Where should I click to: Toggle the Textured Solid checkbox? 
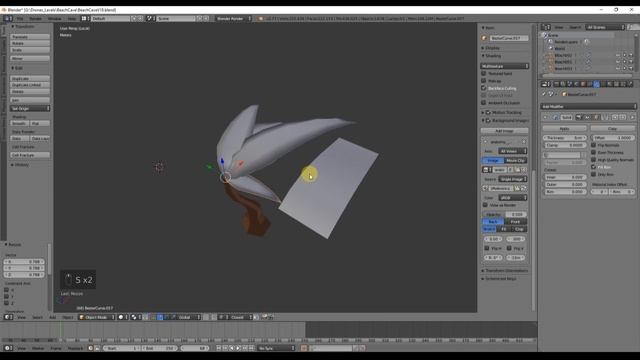484,73
